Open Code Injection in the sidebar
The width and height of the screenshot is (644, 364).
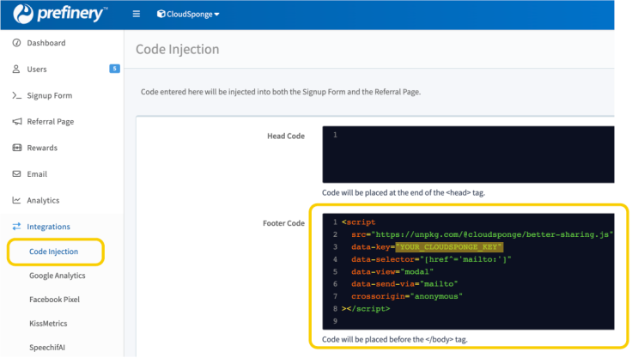(x=53, y=252)
